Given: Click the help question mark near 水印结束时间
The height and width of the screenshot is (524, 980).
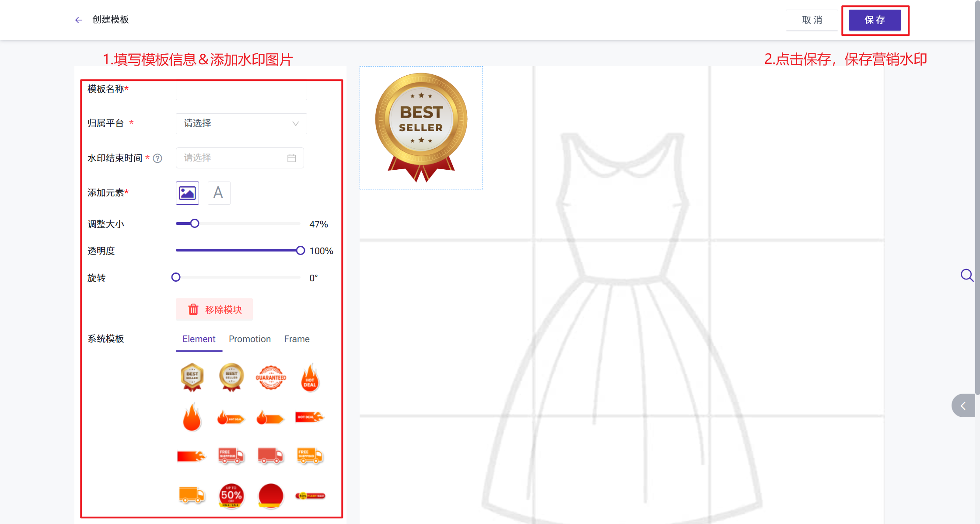Looking at the screenshot, I should (157, 158).
